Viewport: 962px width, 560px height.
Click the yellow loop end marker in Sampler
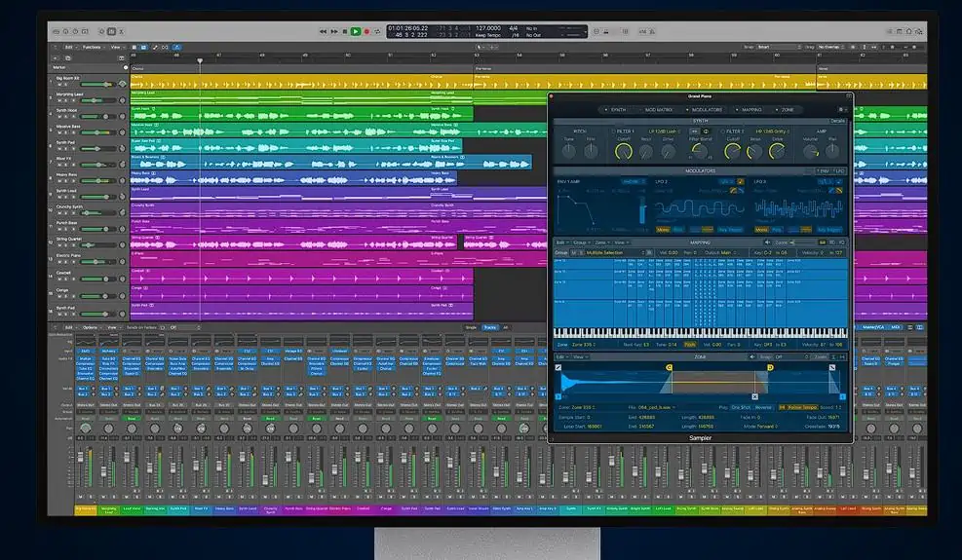[x=770, y=367]
